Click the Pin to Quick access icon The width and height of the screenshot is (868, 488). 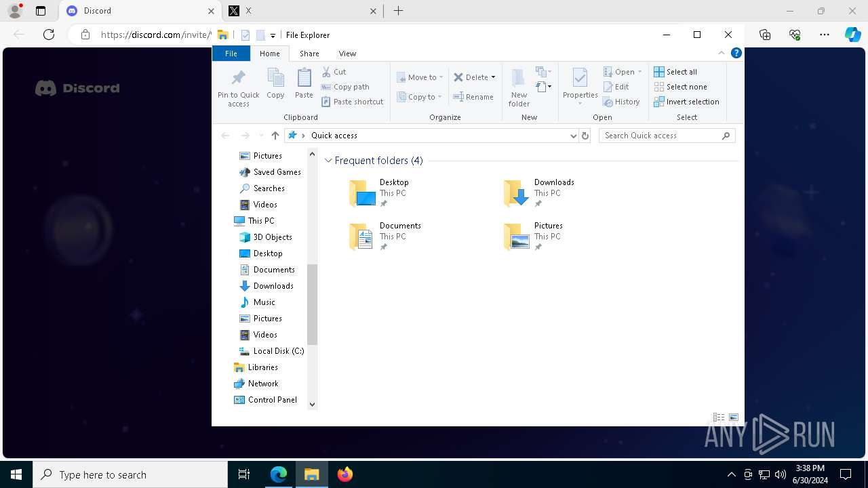[238, 78]
